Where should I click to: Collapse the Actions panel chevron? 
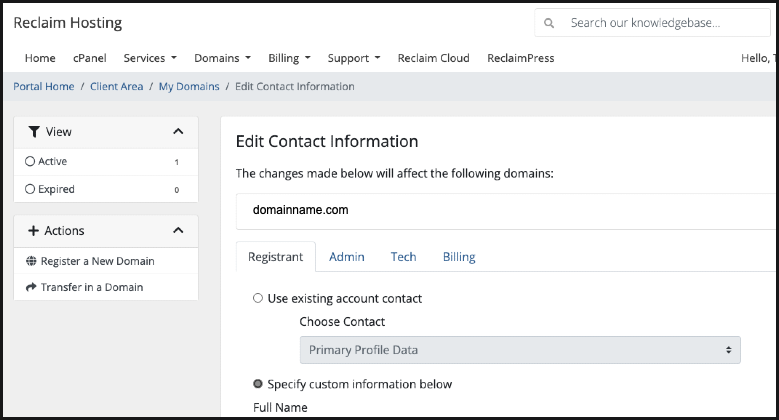178,230
